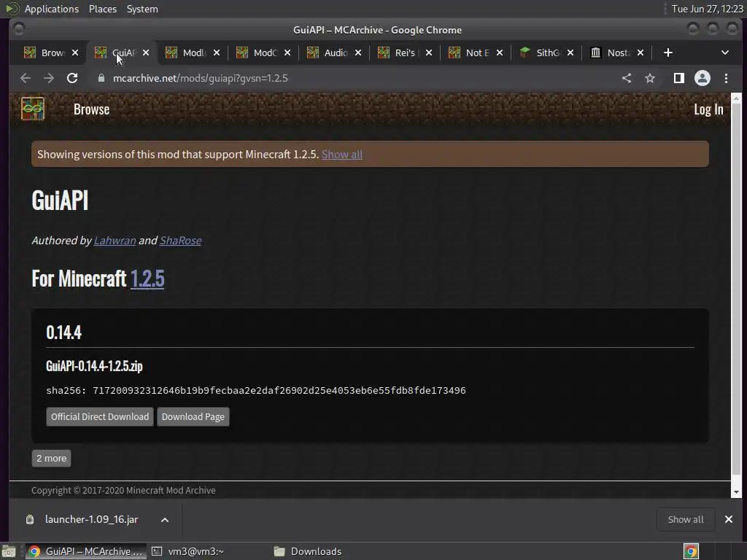
Task: Close the downloads bar
Action: [x=729, y=519]
